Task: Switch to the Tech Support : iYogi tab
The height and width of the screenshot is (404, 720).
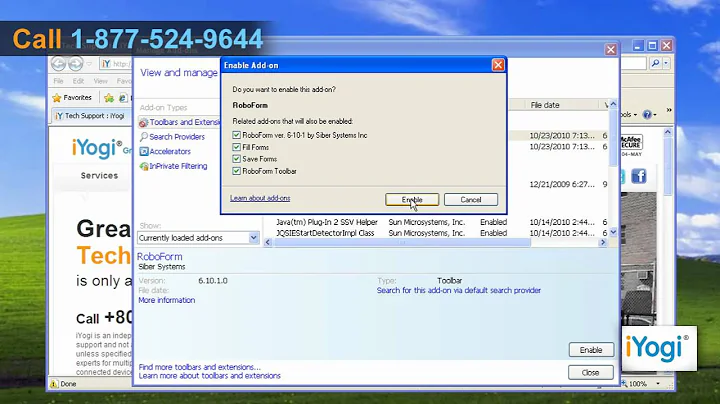Action: 90,116
